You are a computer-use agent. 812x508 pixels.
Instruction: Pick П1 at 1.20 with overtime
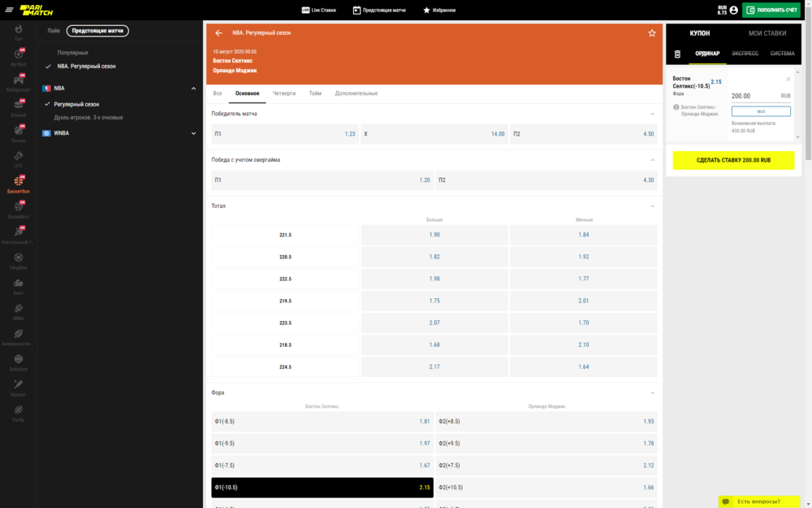[322, 180]
